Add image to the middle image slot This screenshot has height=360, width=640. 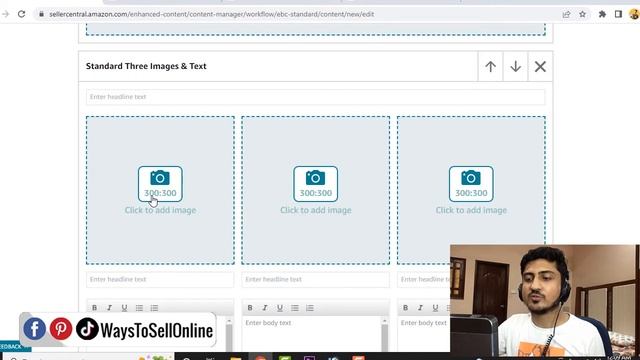point(316,190)
